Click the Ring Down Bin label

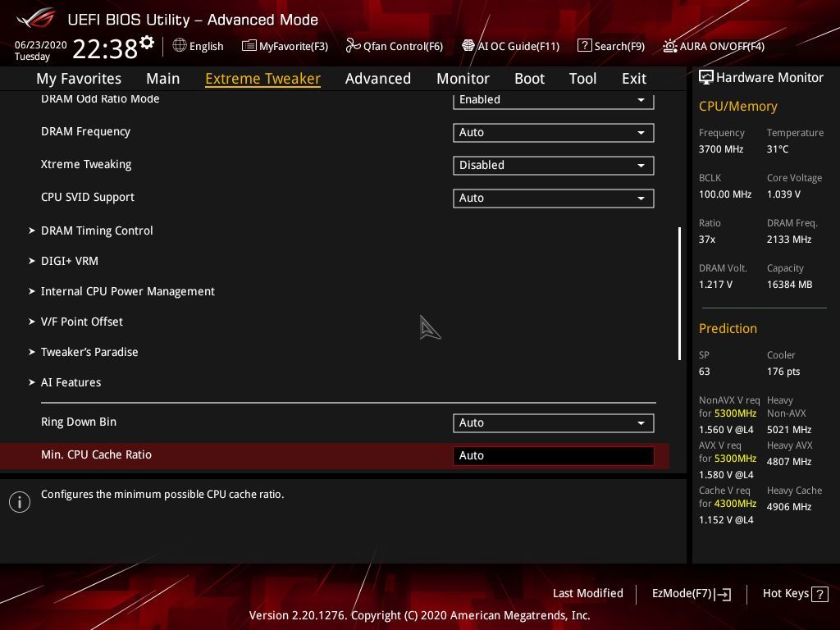click(x=79, y=422)
